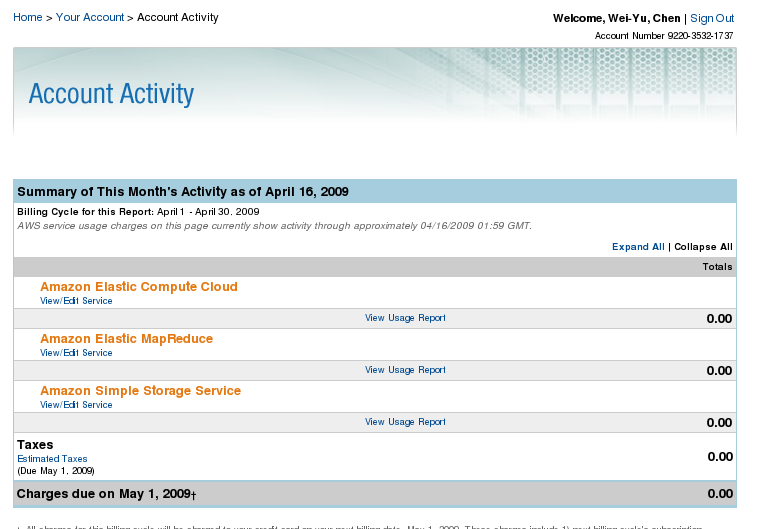Click the 0.00 total for Elastic MapReduce

719,371
